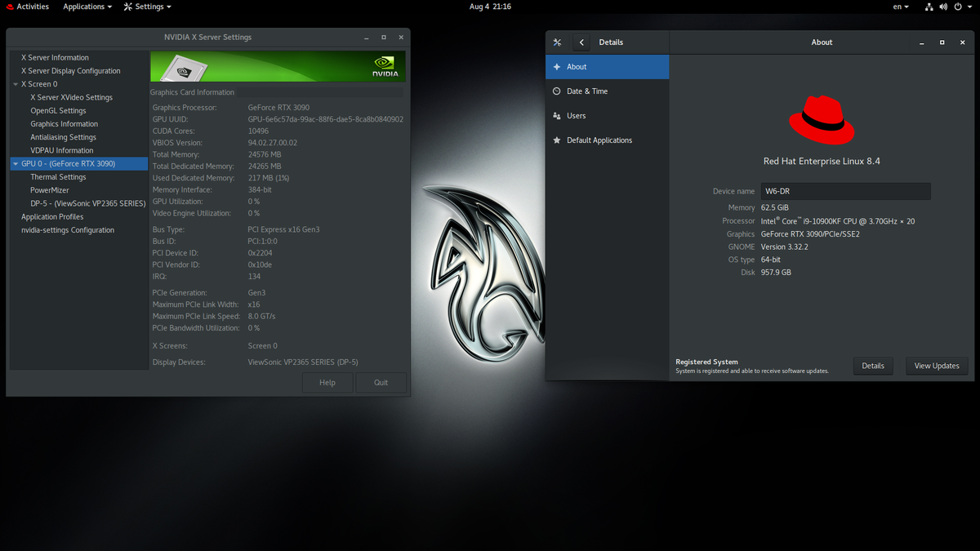Image resolution: width=980 pixels, height=551 pixels.
Task: Open nvidia-settings Configuration
Action: click(x=68, y=230)
